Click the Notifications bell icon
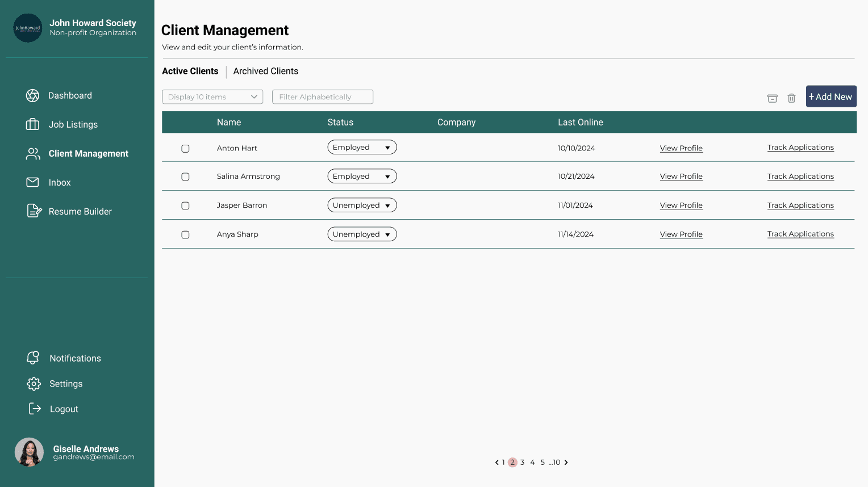The width and height of the screenshot is (868, 487). (x=33, y=358)
